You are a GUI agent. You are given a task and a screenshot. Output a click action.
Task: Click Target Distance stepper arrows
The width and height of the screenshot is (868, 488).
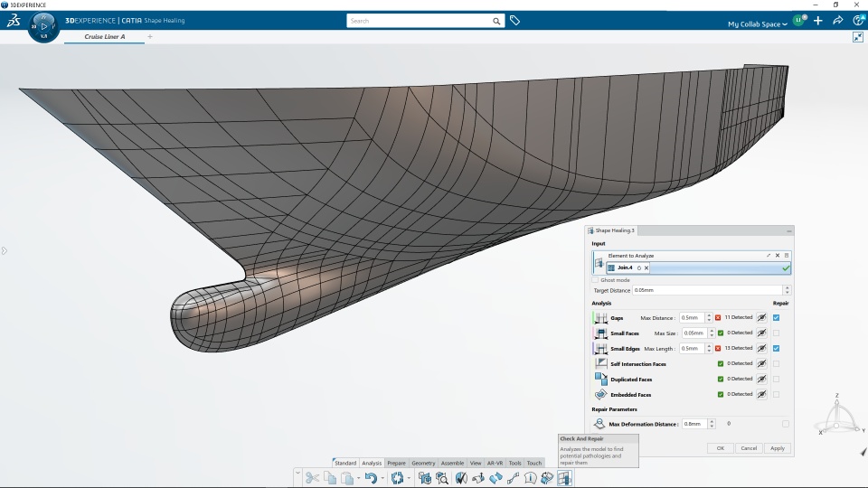(787, 290)
